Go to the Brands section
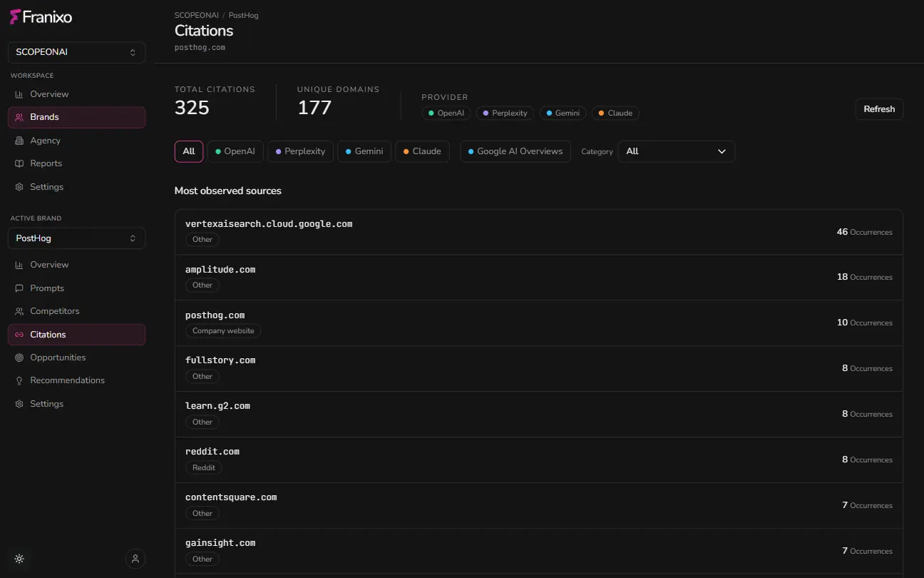This screenshot has height=578, width=924. [x=76, y=117]
